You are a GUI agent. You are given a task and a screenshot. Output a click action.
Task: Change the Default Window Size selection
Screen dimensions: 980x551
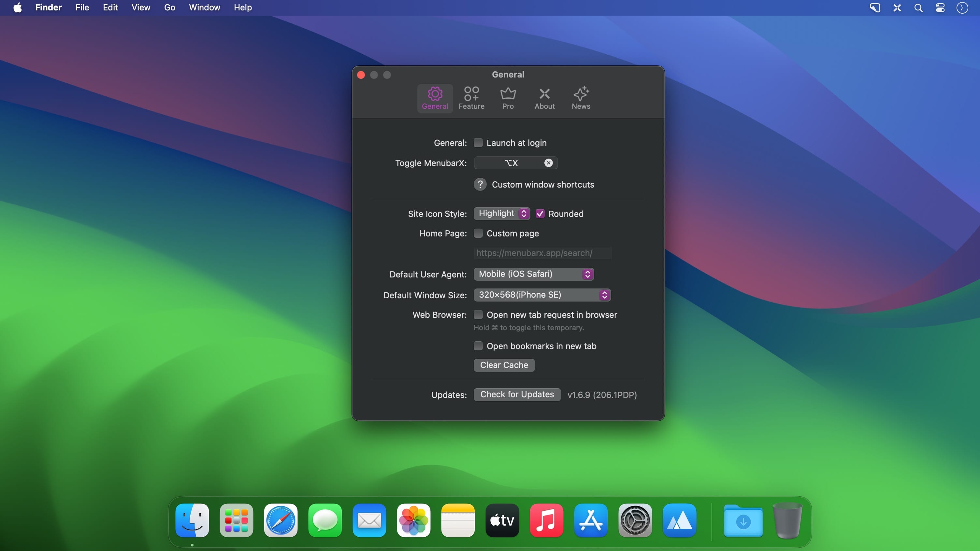(x=542, y=295)
